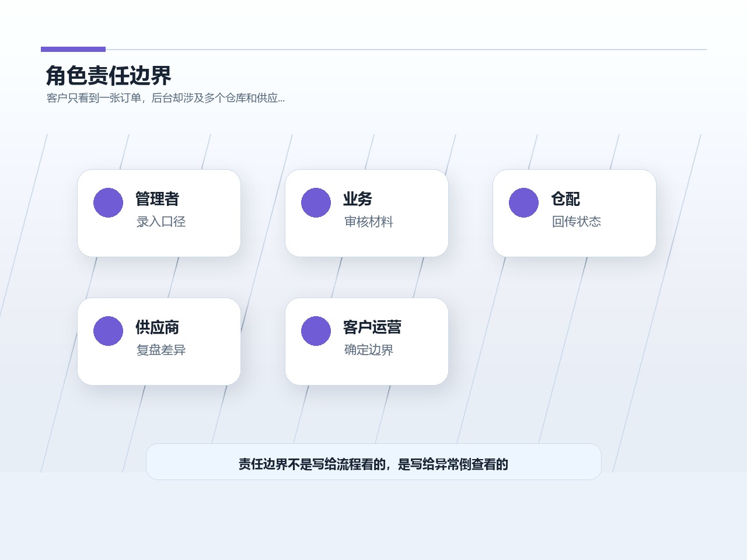
Task: Click the purple circle beside 业务
Action: [316, 202]
